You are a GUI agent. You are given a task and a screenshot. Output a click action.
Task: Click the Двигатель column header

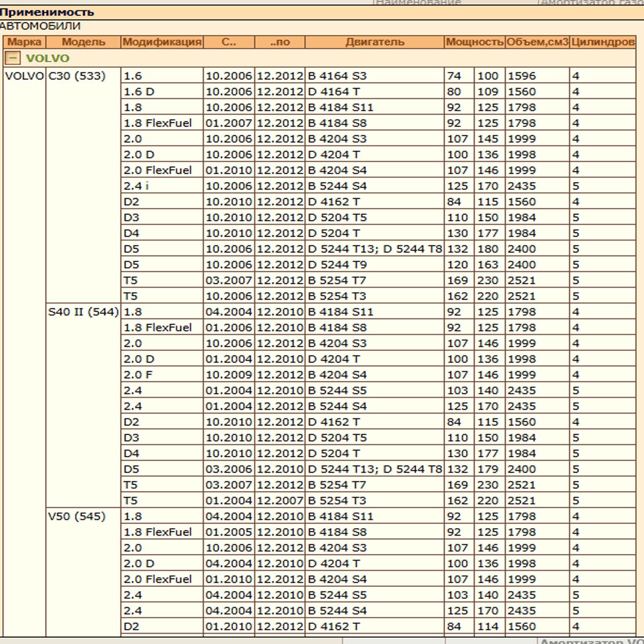[x=374, y=42]
